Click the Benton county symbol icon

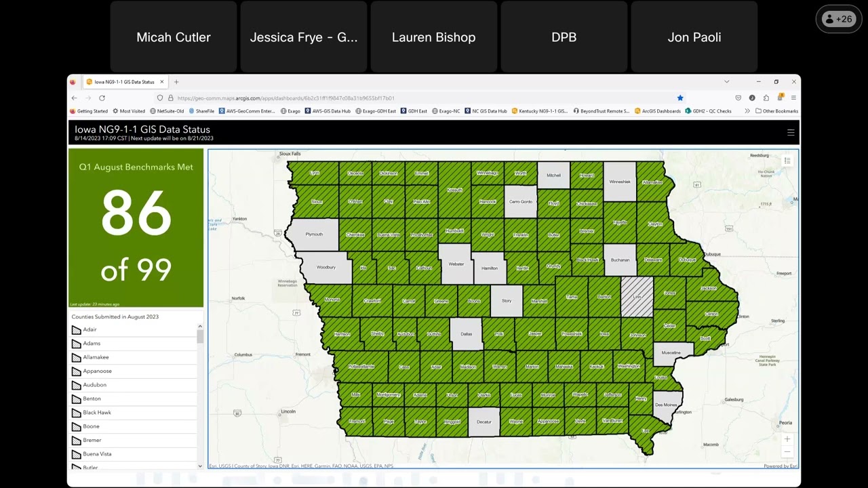77,399
